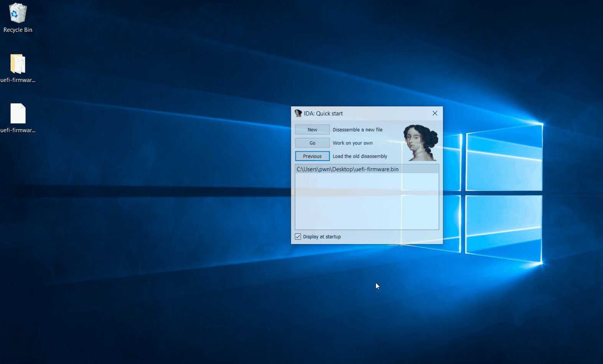603x364 pixels.
Task: Select C:\Users\pwn\Desktop\uefi-firmware.bin in recent list
Action: click(367, 169)
